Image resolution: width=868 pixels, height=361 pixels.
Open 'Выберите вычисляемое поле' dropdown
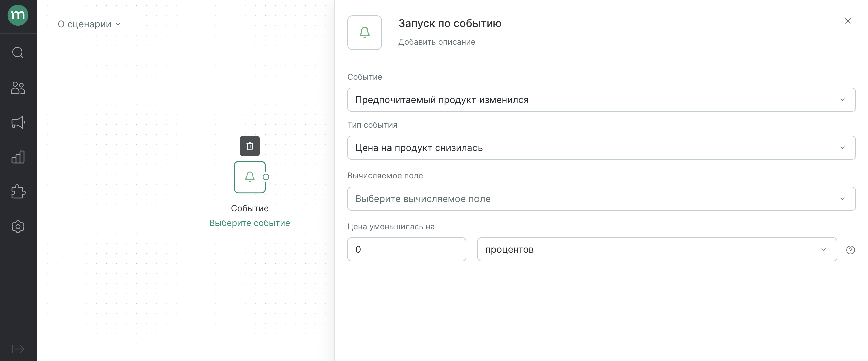click(601, 199)
